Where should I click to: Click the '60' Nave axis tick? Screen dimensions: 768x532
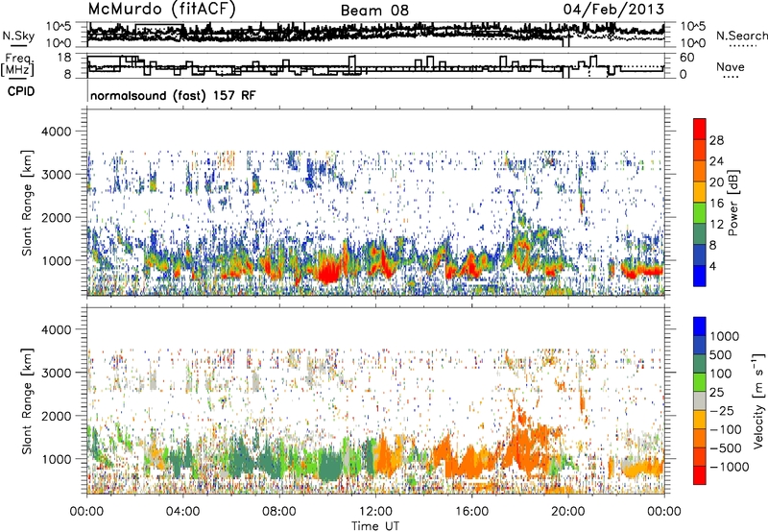click(687, 58)
